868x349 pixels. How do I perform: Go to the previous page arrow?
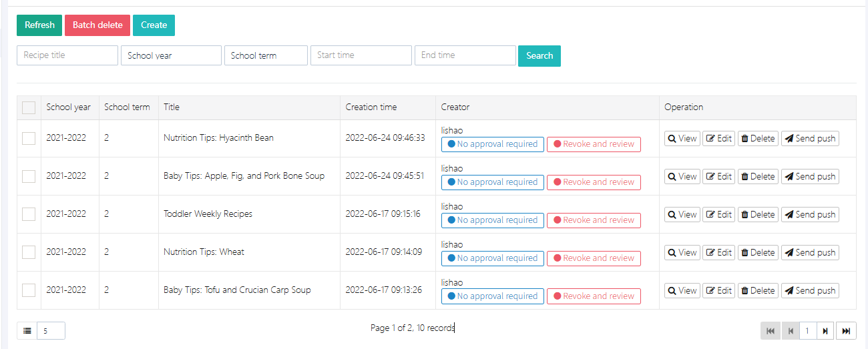(x=791, y=331)
